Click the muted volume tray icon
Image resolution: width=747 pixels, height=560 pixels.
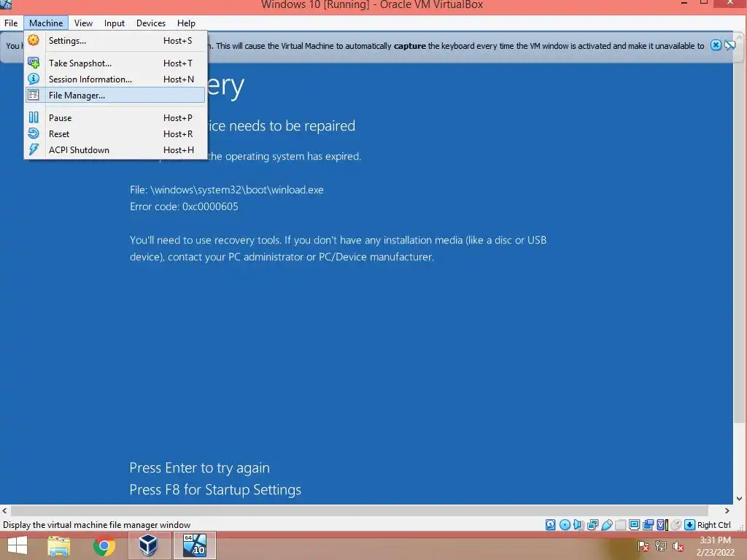[678, 546]
